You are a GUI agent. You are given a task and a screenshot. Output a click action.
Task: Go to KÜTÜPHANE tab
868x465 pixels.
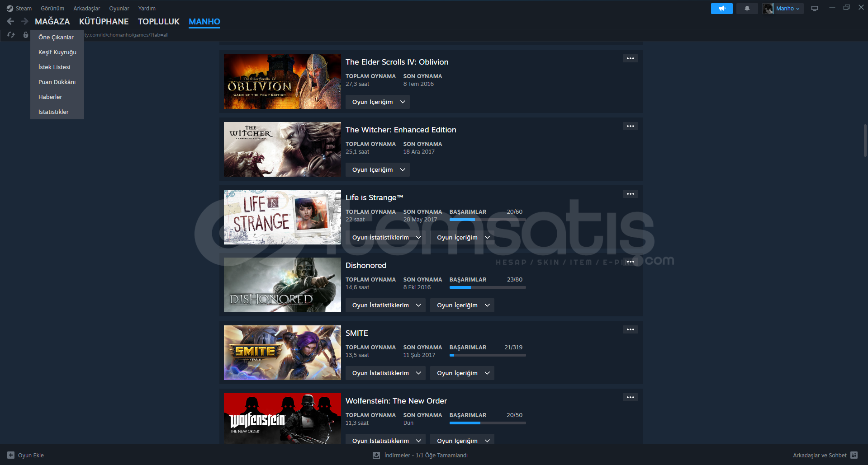104,21
